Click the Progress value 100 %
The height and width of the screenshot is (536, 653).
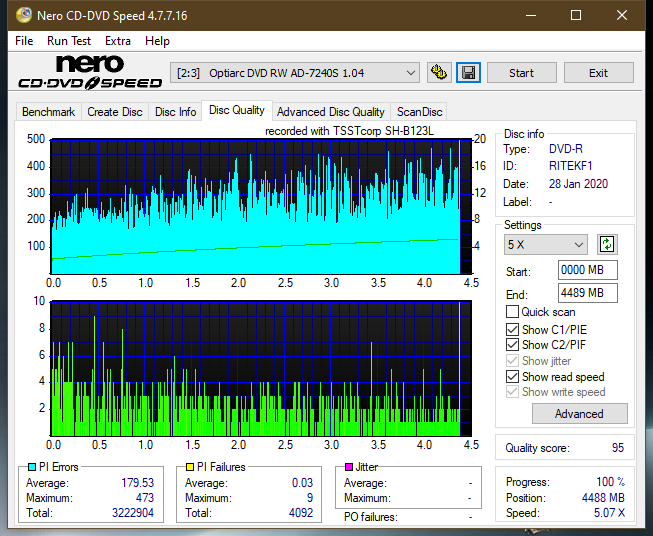pyautogui.click(x=610, y=482)
